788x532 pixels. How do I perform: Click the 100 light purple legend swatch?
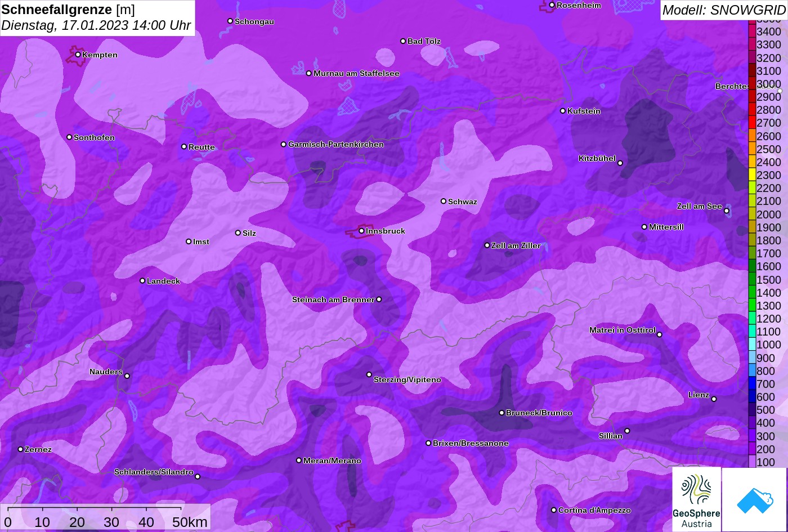pos(752,462)
